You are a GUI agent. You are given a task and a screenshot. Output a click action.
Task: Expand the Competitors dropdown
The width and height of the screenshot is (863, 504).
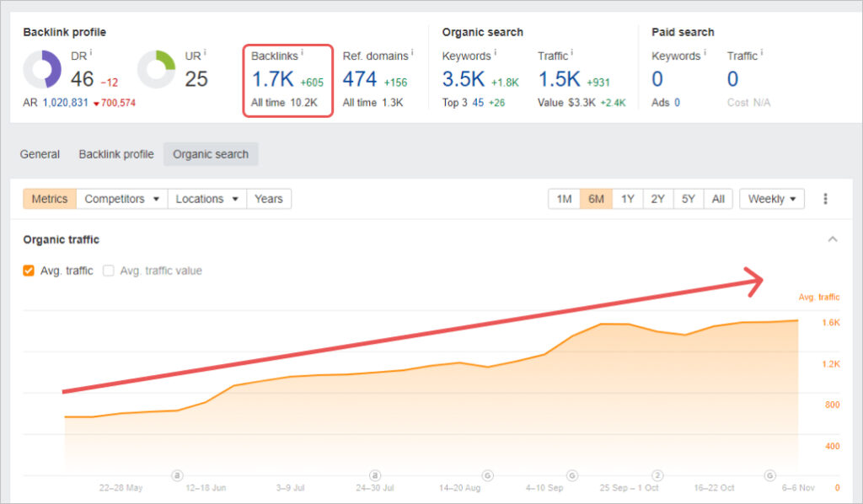coord(121,198)
